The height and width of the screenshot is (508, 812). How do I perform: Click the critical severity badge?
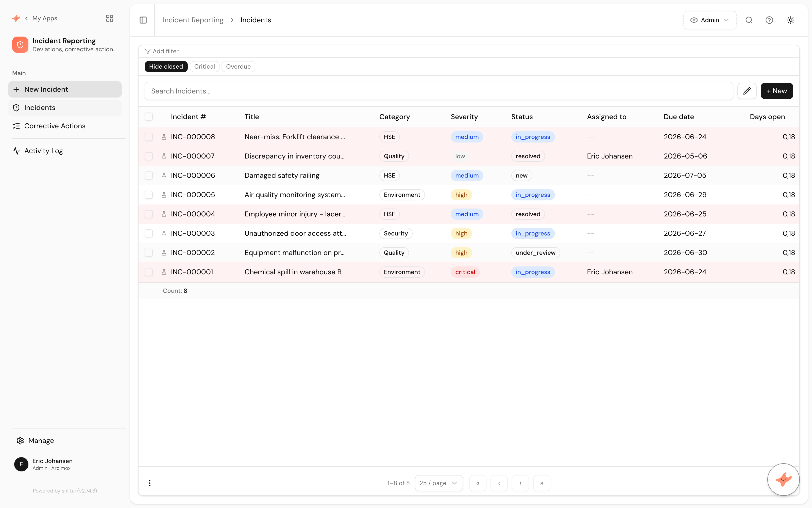click(465, 272)
